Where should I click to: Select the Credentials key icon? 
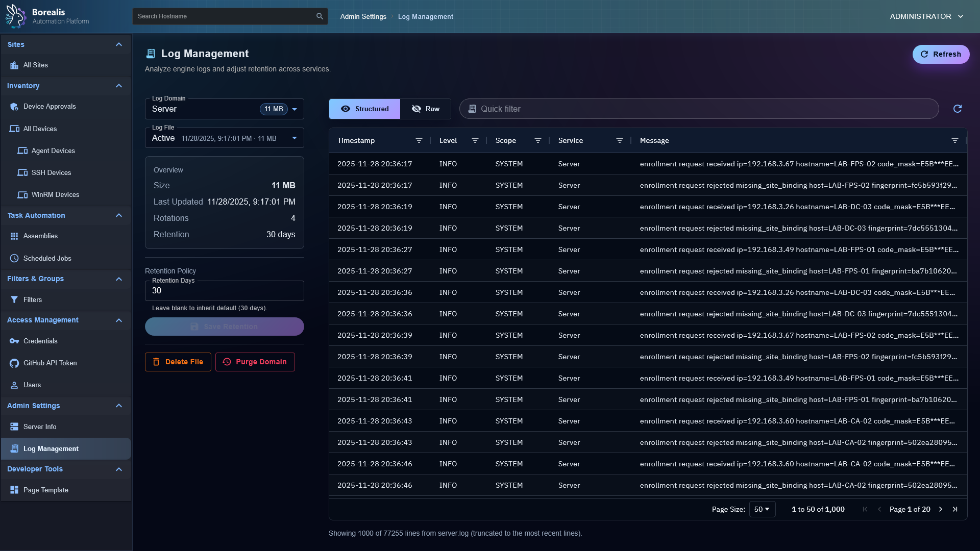click(14, 341)
